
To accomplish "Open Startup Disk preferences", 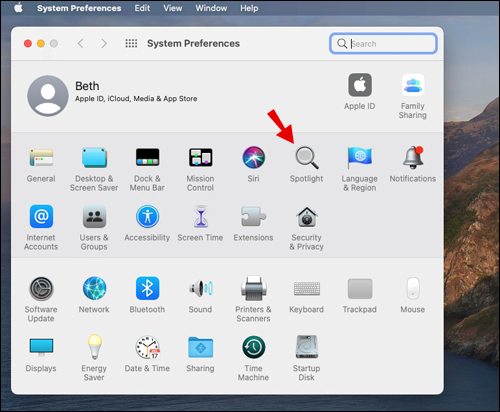I will tap(307, 347).
